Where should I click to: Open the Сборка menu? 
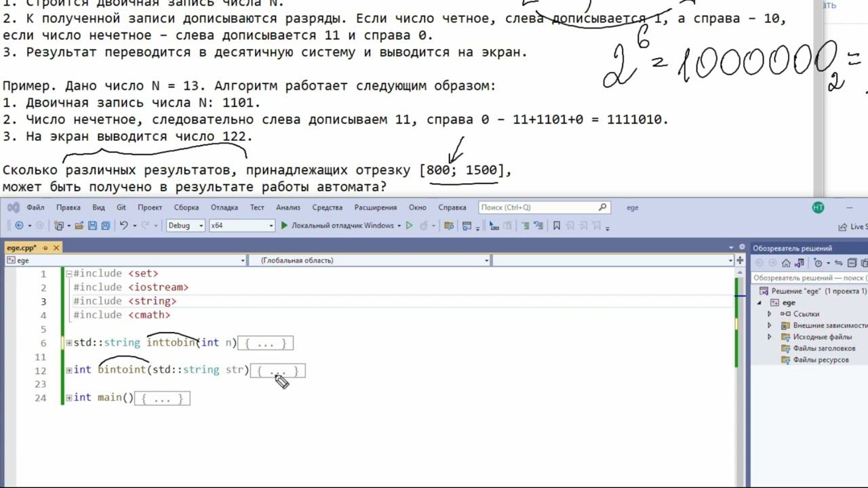tap(186, 207)
